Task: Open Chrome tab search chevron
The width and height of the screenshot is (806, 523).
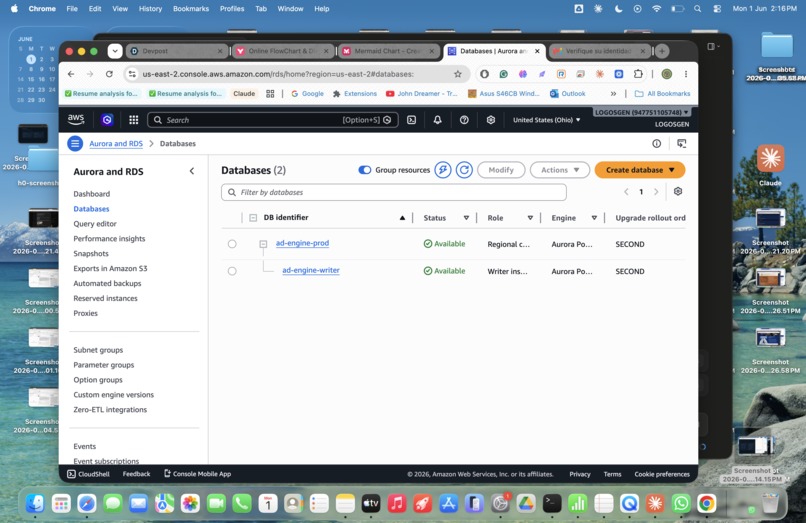Action: (115, 51)
